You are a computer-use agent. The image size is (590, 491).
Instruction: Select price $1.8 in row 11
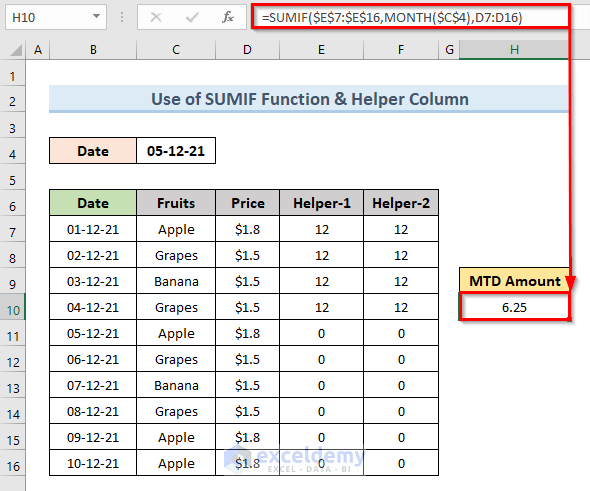tap(248, 333)
